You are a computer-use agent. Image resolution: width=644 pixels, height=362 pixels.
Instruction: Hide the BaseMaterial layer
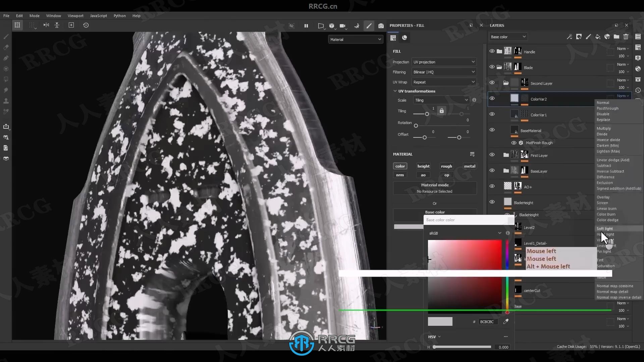(x=492, y=130)
